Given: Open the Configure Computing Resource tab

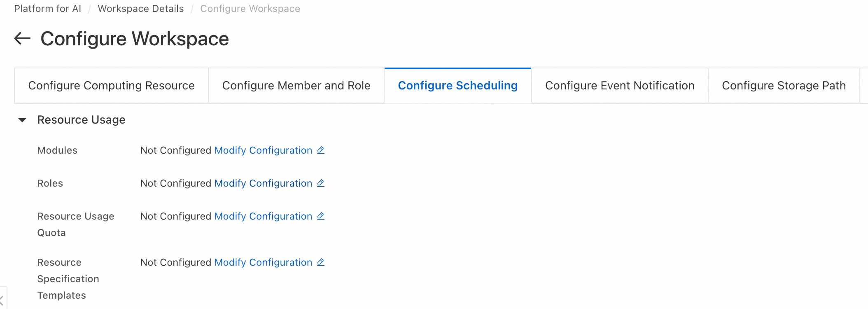Looking at the screenshot, I should coord(111,86).
